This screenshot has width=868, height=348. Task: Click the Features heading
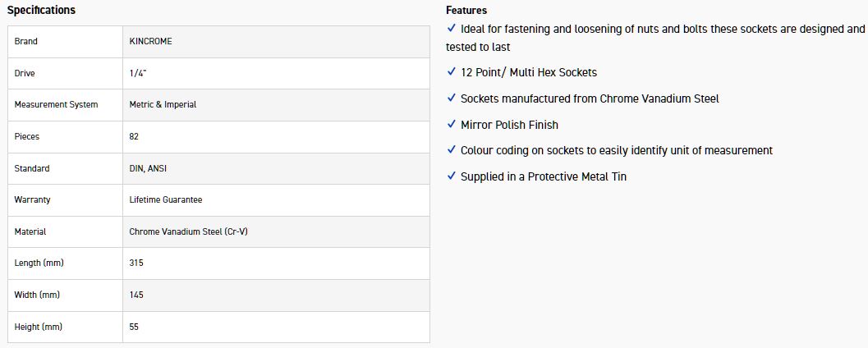466,11
